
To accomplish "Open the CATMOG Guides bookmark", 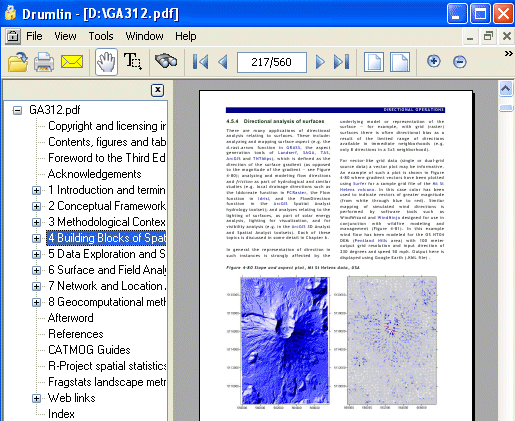I will pyautogui.click(x=89, y=350).
